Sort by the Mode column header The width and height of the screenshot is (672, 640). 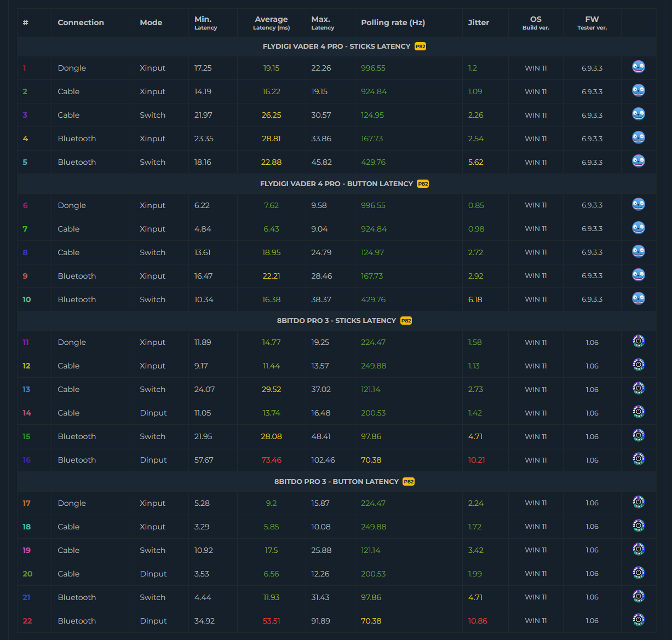click(x=151, y=22)
